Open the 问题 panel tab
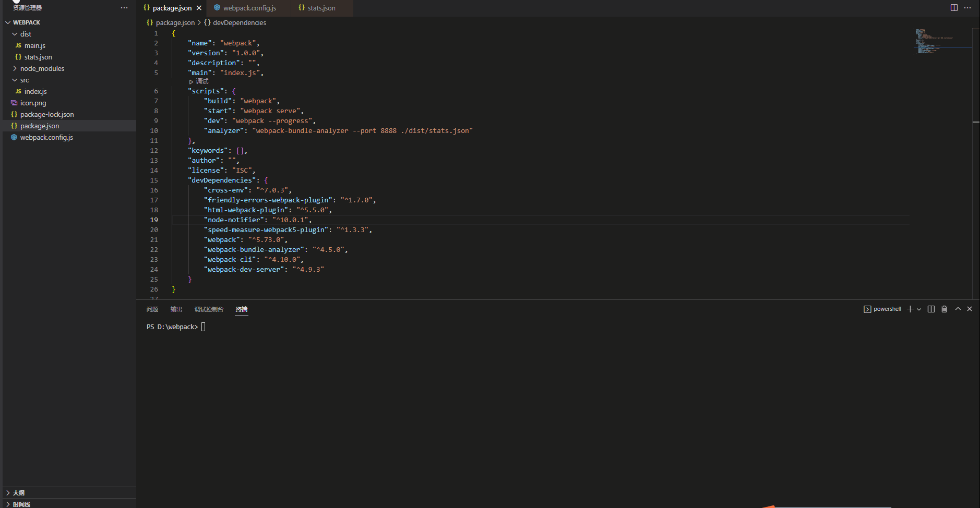The width and height of the screenshot is (980, 508). click(151, 309)
